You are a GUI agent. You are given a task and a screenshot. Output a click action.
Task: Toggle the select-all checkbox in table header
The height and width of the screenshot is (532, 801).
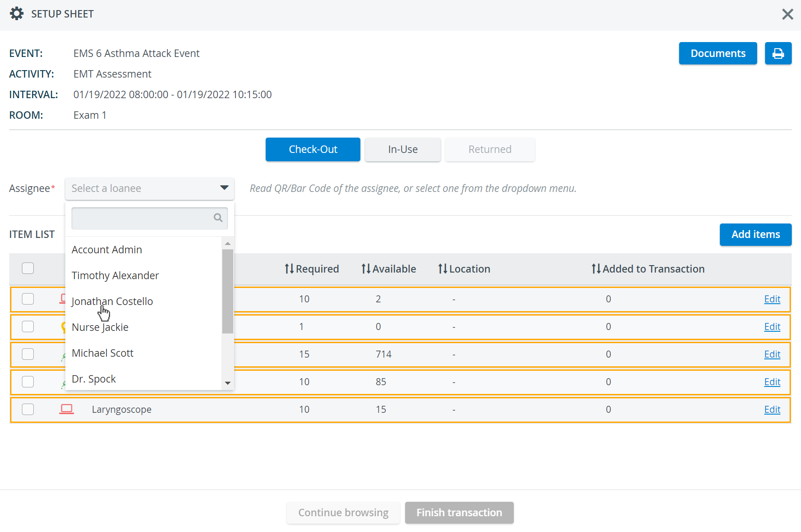[x=28, y=268]
